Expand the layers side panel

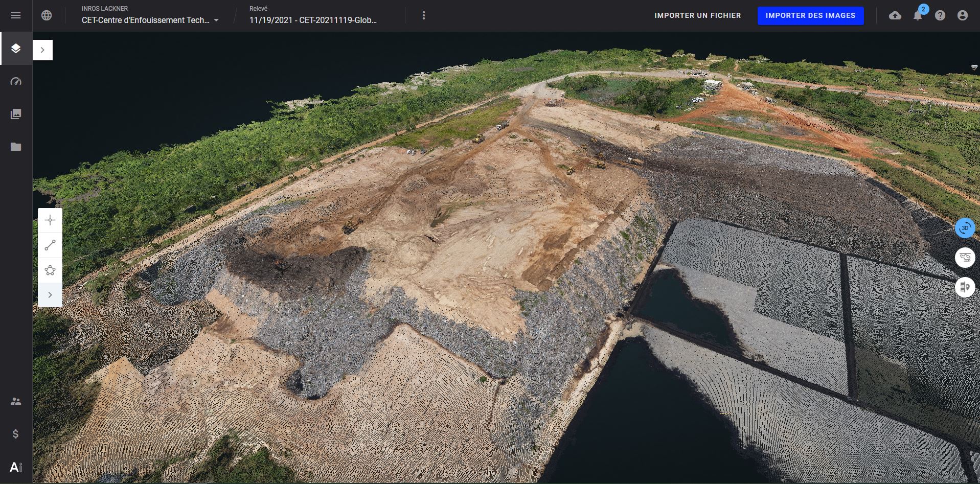(42, 50)
